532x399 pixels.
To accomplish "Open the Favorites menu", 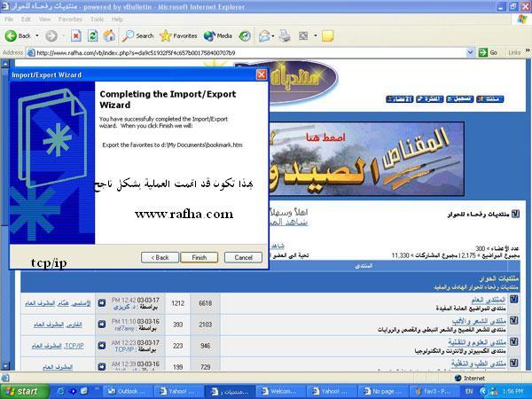I will pyautogui.click(x=70, y=20).
